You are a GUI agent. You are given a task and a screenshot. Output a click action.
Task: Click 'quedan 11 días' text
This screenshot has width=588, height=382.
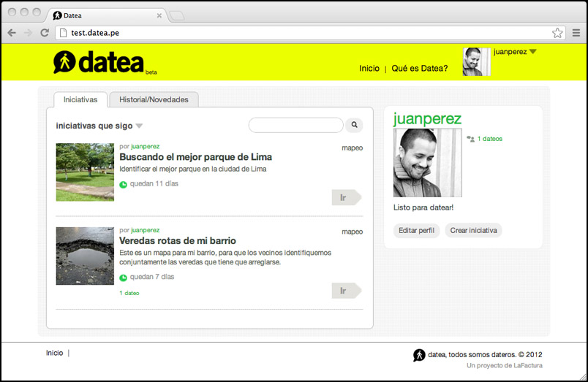[x=154, y=184]
